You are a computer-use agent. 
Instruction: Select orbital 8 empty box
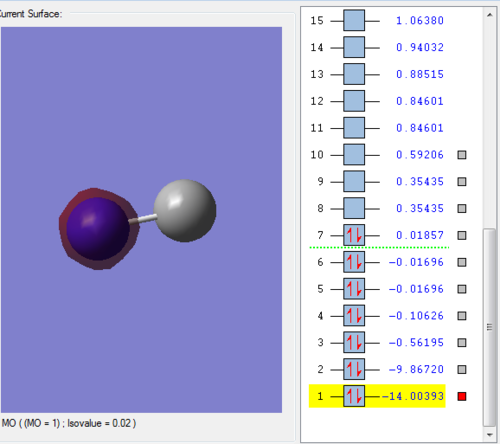pyautogui.click(x=354, y=208)
